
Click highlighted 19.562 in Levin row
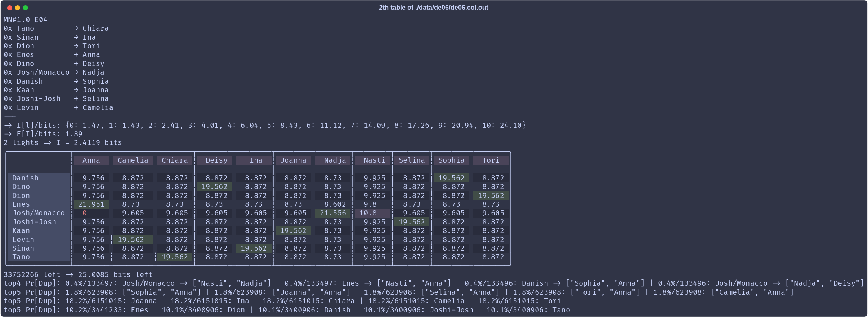133,239
